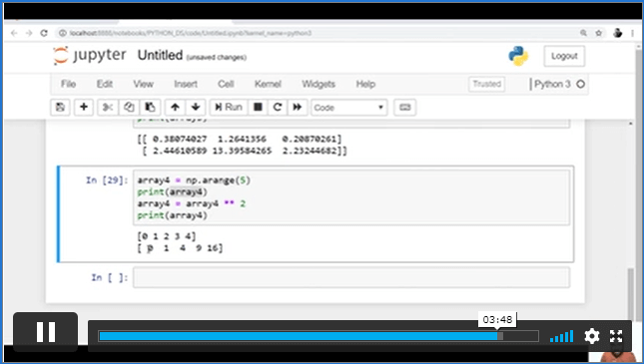Open the File menu
The image size is (644, 364).
pyautogui.click(x=68, y=84)
